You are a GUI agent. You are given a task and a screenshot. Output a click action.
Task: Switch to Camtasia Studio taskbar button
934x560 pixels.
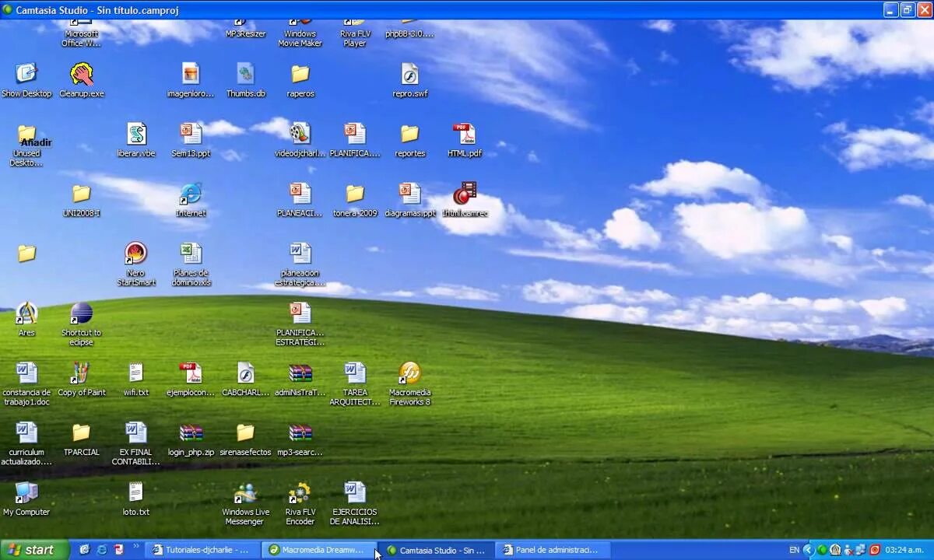(437, 550)
